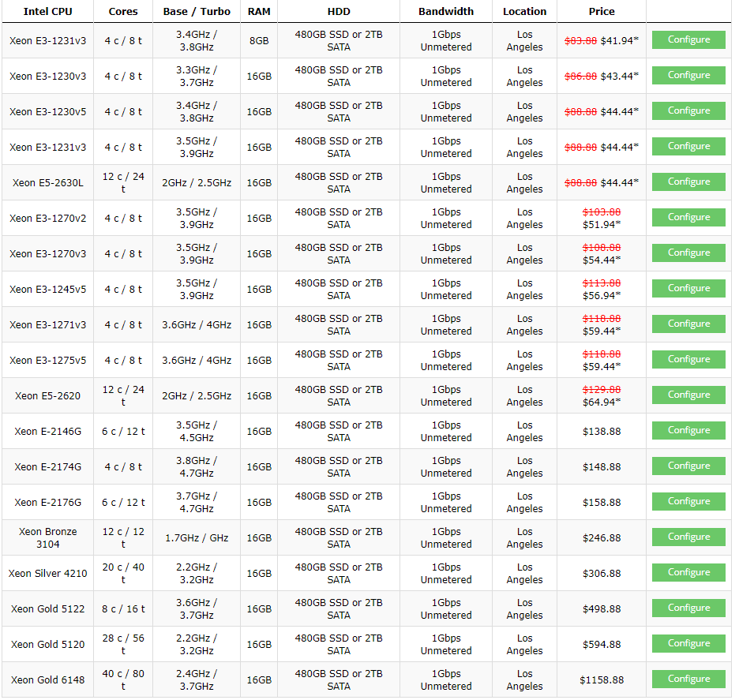Click the $246.88 price
Screen dimensions: 739x700
pyautogui.click(x=602, y=538)
